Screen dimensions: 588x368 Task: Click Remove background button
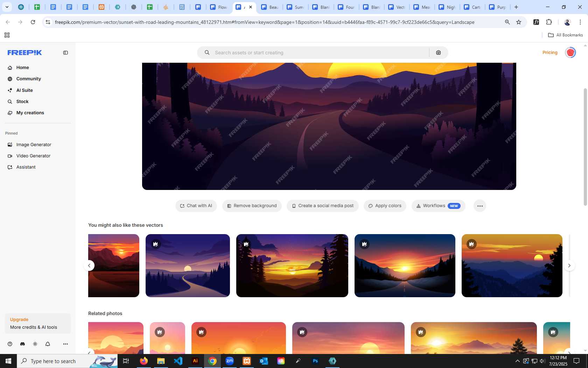pos(252,206)
